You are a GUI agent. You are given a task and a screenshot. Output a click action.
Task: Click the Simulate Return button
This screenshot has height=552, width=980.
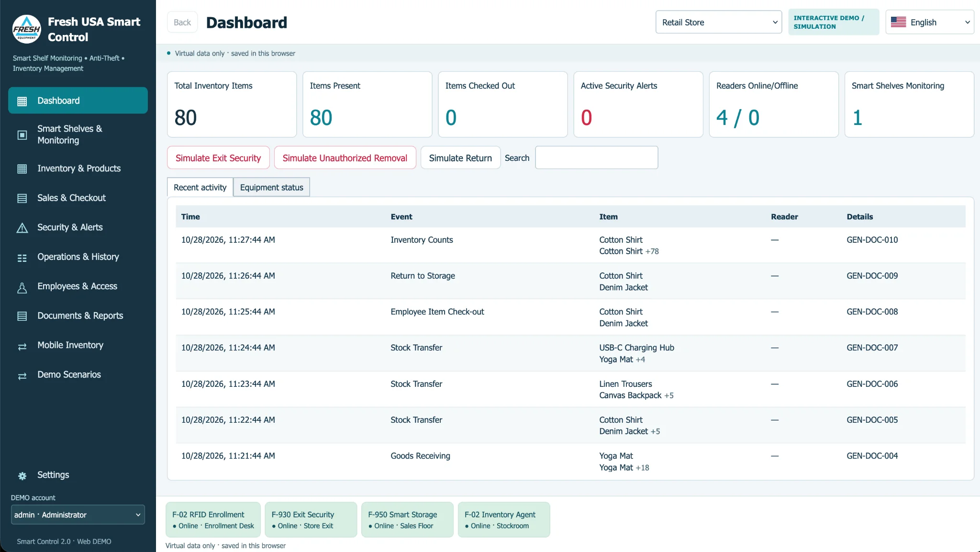point(460,158)
